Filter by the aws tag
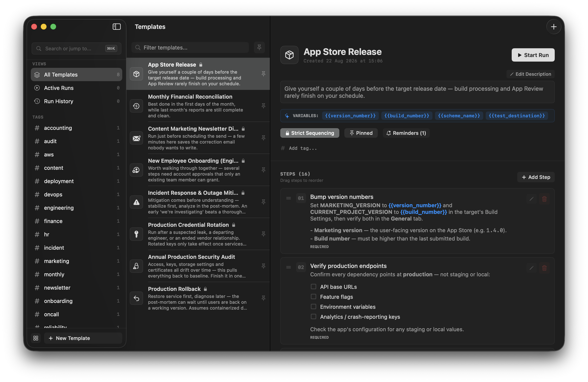The height and width of the screenshot is (382, 588). point(76,154)
